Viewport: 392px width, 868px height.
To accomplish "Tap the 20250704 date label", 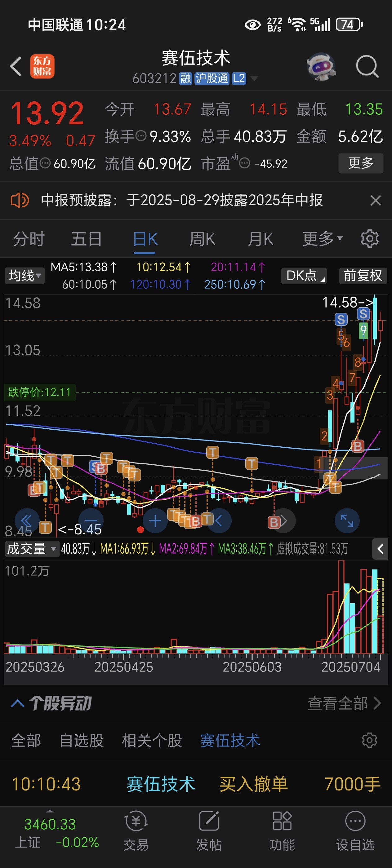I will pos(350,667).
